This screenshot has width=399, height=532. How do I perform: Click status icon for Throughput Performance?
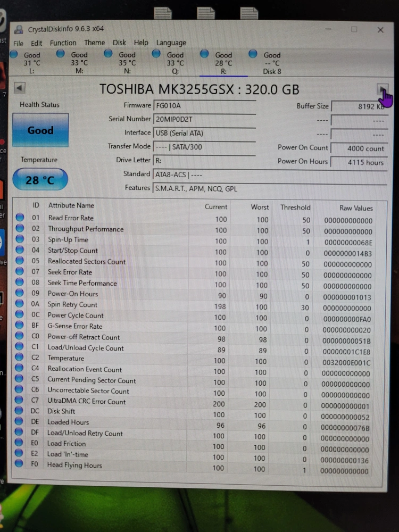[x=20, y=228]
